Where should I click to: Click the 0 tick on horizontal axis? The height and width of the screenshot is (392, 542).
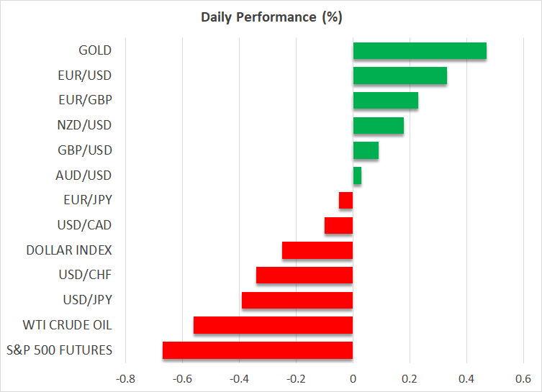(x=353, y=378)
